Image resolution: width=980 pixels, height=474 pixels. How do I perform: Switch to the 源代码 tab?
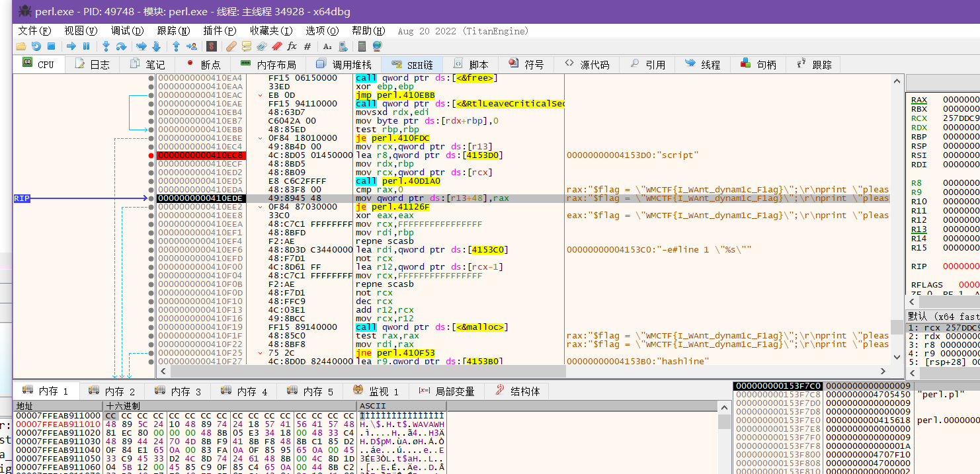pyautogui.click(x=587, y=64)
